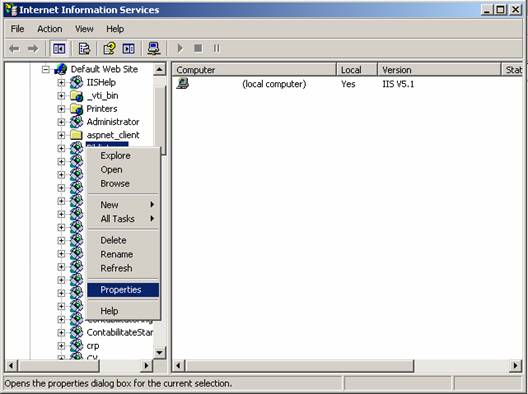528x394 pixels.
Task: Click the Forward arrow toolbar icon
Action: coord(33,49)
